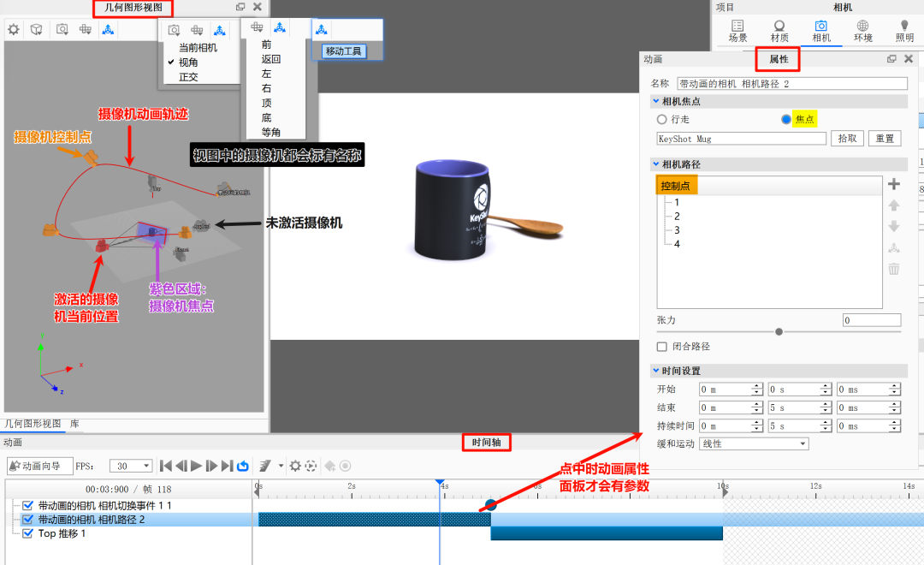Play the animation
Viewport: 924px width, 565px height.
[197, 466]
